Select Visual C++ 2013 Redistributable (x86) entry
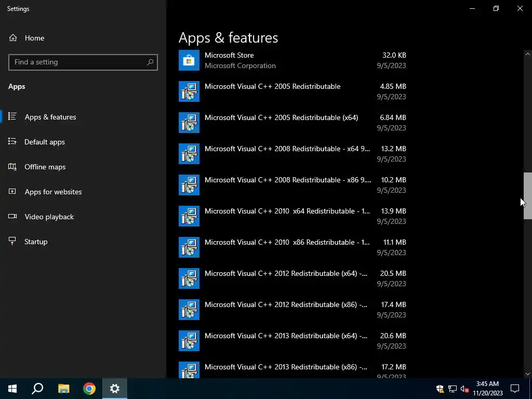The height and width of the screenshot is (399, 532). pyautogui.click(x=286, y=367)
